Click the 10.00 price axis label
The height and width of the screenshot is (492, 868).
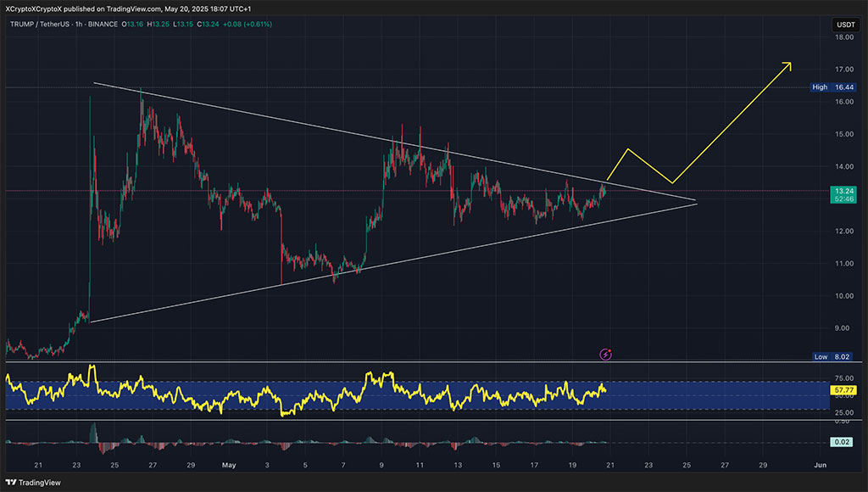844,296
